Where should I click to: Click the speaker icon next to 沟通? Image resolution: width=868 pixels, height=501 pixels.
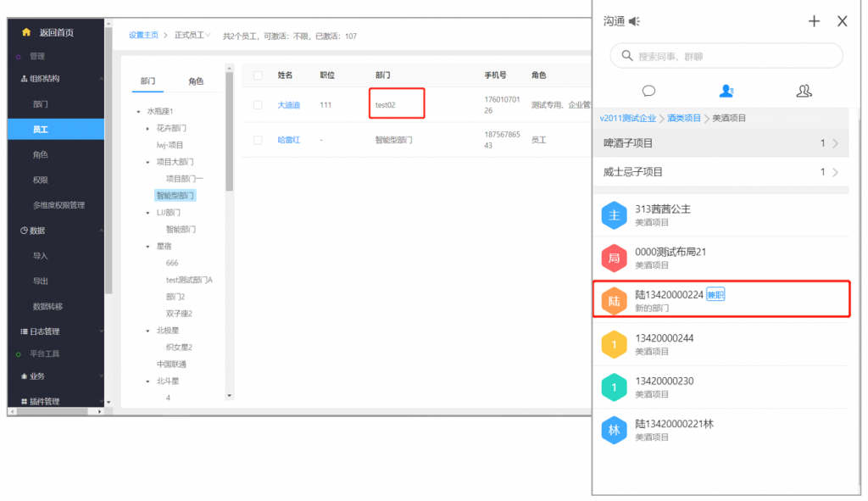[635, 21]
